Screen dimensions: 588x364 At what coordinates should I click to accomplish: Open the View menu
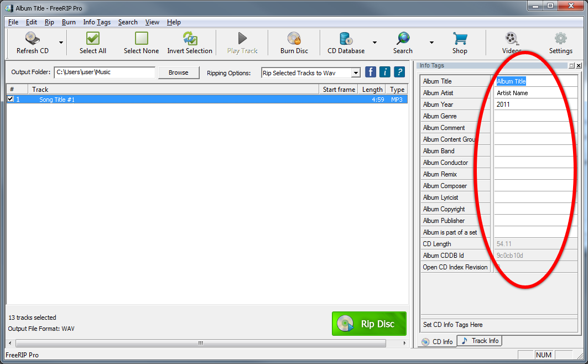pyautogui.click(x=152, y=22)
